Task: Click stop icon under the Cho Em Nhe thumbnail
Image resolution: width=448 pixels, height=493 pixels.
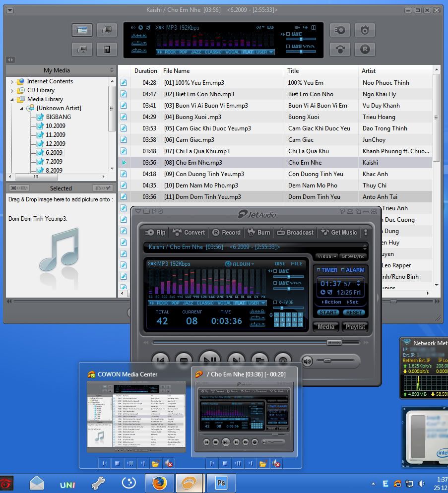Action: click(x=225, y=463)
